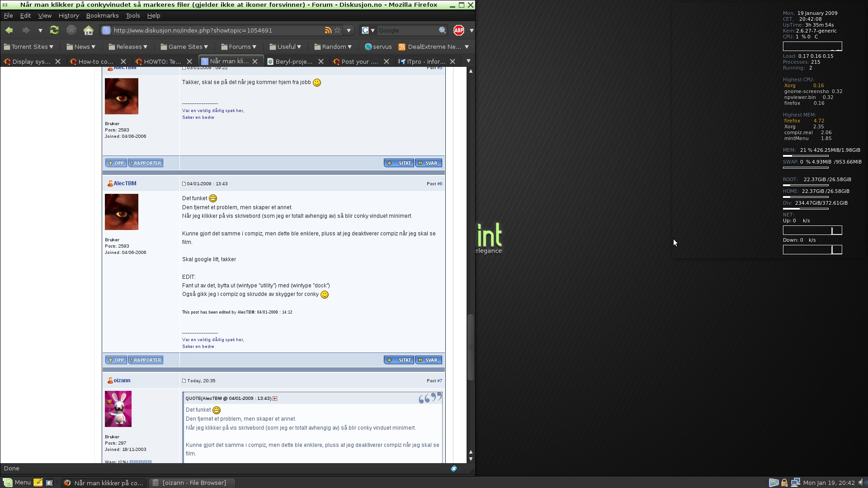The width and height of the screenshot is (868, 488).
Task: Expand the Forums bookmark folder
Action: pos(239,47)
